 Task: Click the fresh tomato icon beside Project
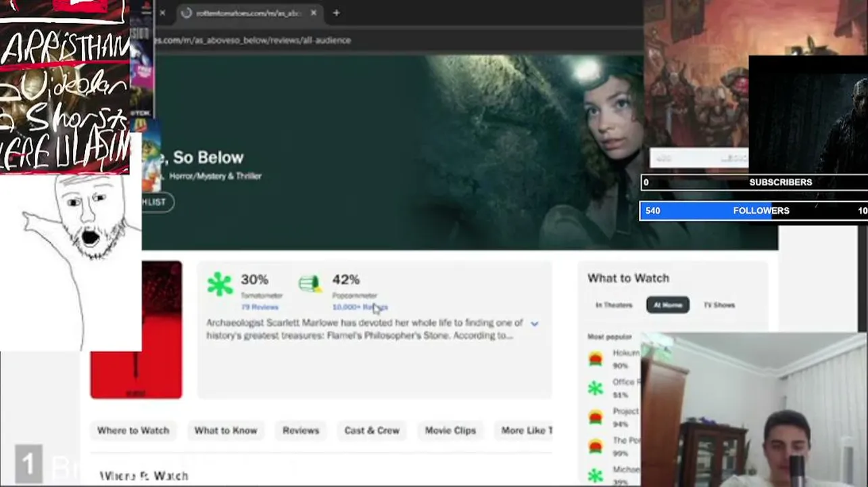[x=596, y=417]
